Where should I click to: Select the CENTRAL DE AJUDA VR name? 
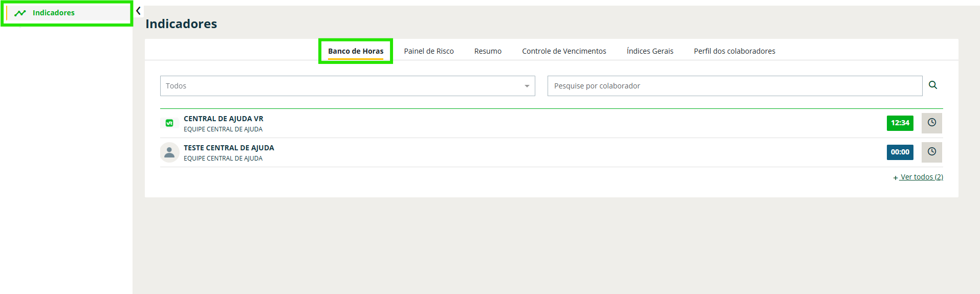(224, 119)
